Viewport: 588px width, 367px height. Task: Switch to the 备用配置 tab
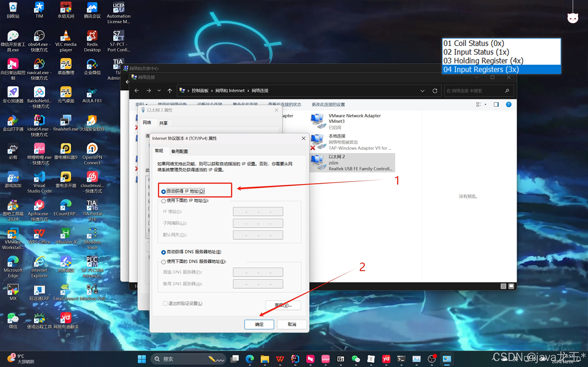click(179, 151)
